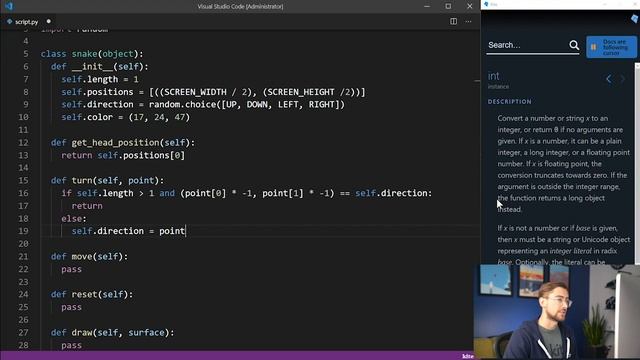
Task: Click line number 5 in the gutter
Action: (26, 54)
